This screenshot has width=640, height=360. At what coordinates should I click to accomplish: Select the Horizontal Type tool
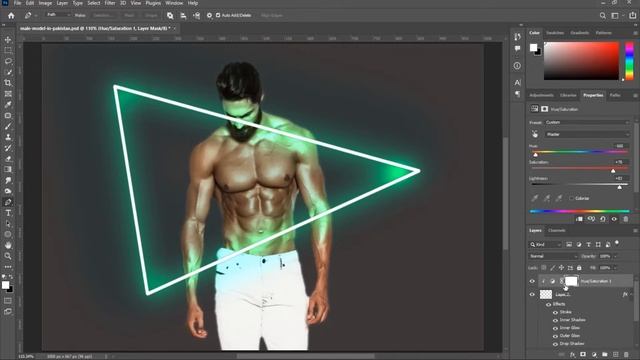pyautogui.click(x=8, y=213)
